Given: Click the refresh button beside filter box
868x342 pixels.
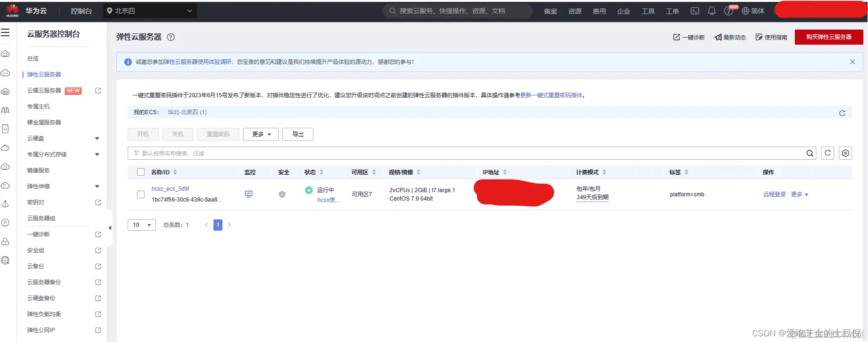Looking at the screenshot, I should coord(828,153).
